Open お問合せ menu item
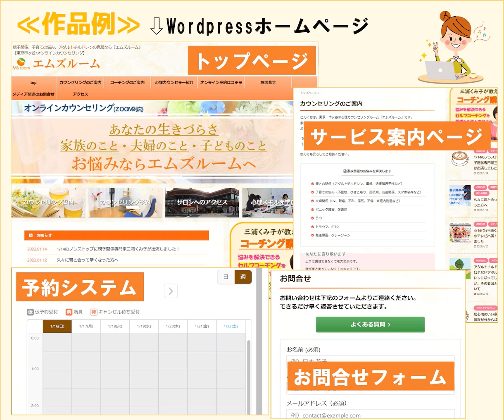 pyautogui.click(x=268, y=83)
